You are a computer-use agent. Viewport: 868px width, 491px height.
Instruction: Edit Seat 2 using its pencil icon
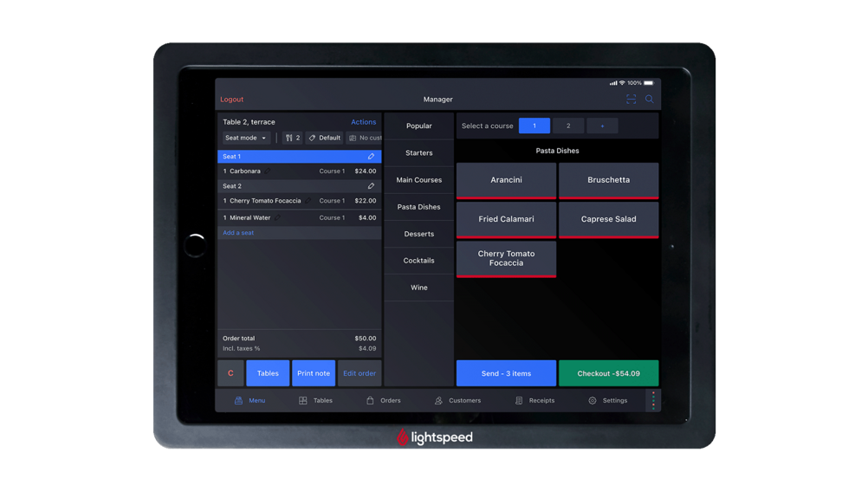tap(371, 186)
